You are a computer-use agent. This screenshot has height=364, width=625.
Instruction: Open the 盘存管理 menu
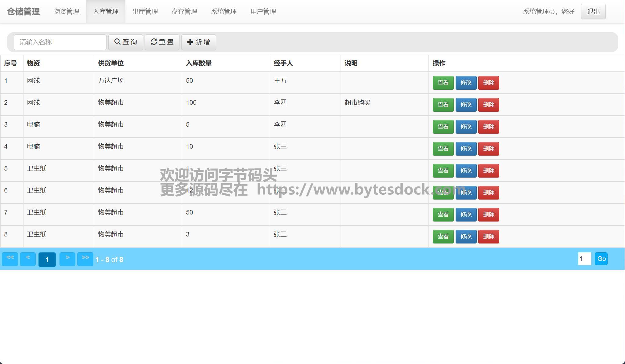184,12
